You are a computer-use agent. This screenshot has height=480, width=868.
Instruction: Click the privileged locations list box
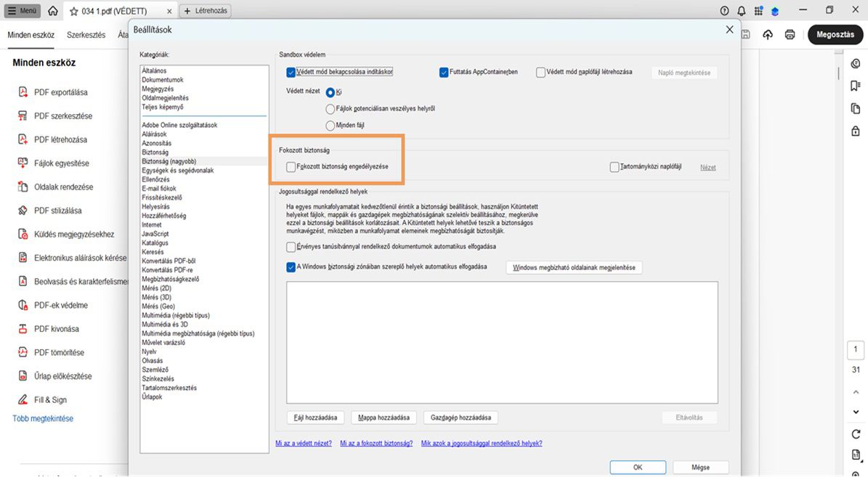(502, 343)
